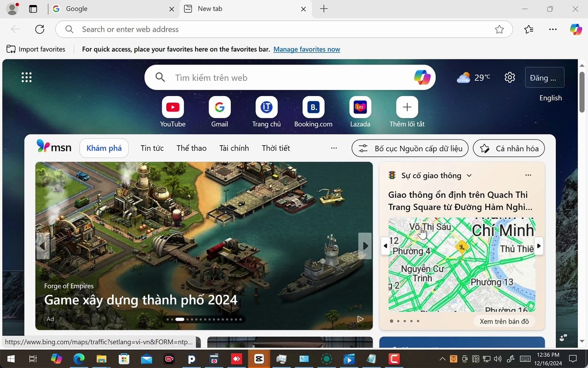This screenshot has width=588, height=368.
Task: Go to next traffic card slide
Action: click(539, 246)
